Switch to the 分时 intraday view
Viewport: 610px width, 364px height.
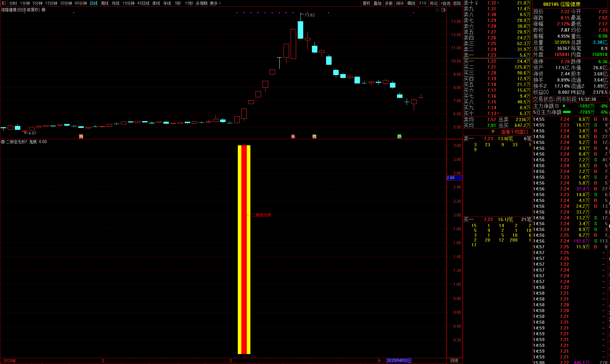point(13,3)
